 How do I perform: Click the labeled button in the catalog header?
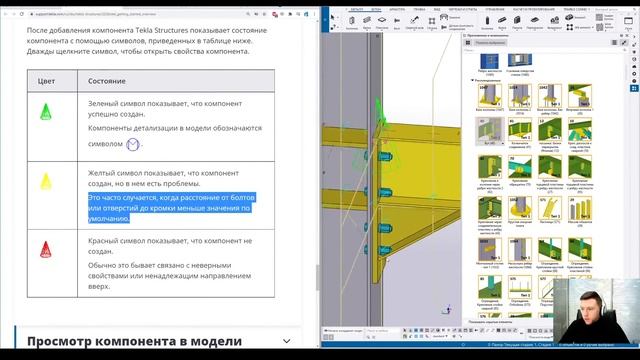coord(490,42)
